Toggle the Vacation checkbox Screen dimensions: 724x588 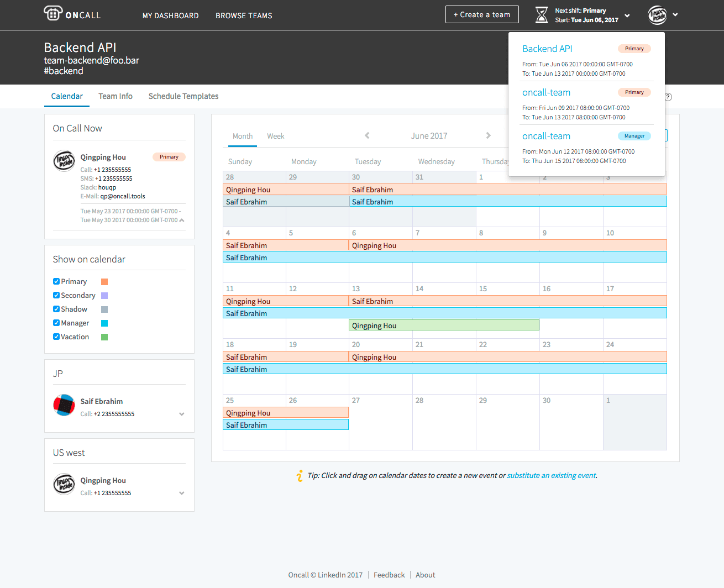(x=56, y=337)
